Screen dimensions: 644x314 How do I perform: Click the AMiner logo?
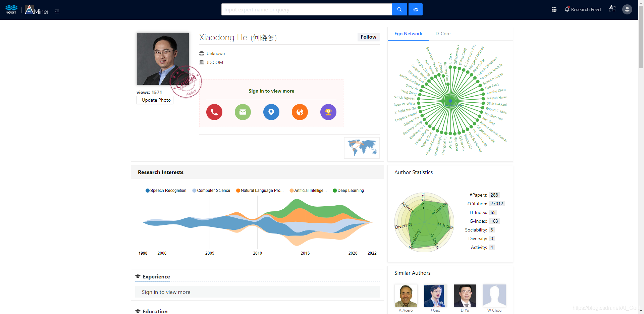point(37,10)
